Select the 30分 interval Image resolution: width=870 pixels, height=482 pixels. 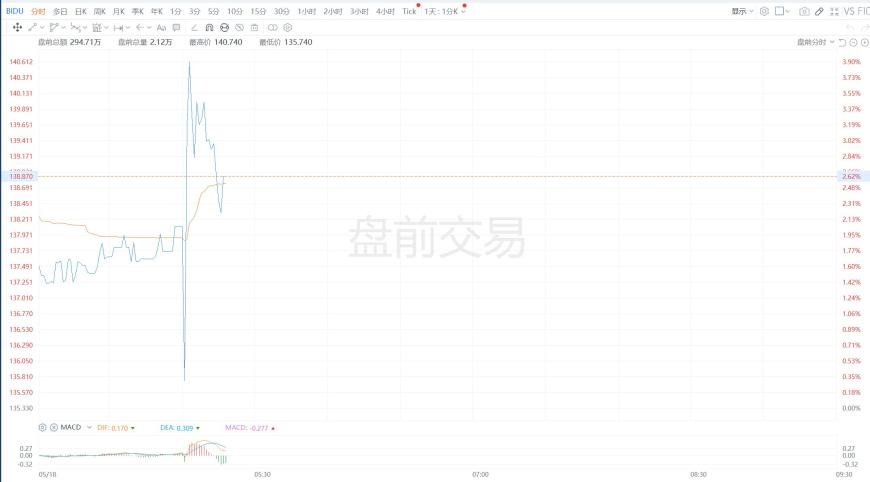click(281, 11)
